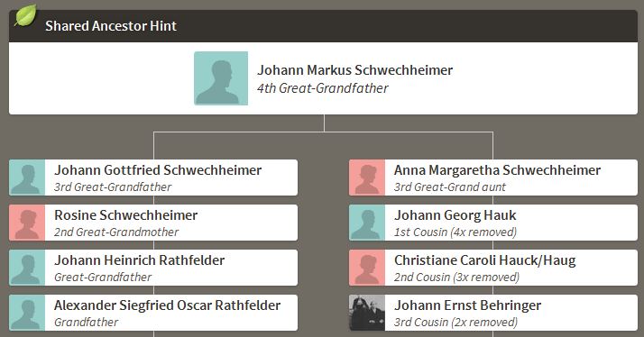Click the Christiane Caroli Hauck/Haug name

(485, 260)
